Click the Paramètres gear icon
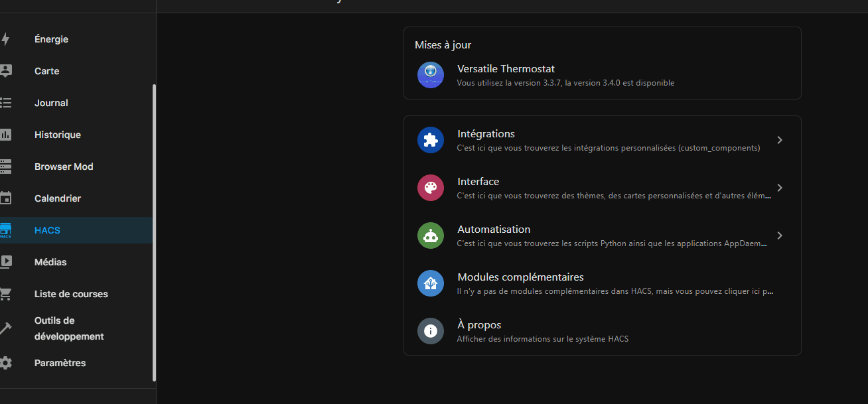Screen dimensions: 868x404 click(x=5, y=363)
